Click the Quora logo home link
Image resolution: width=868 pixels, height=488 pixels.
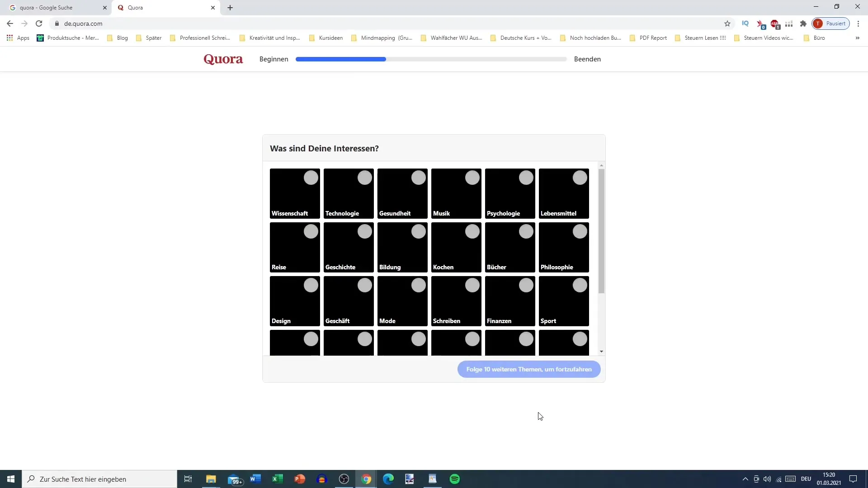pos(223,58)
